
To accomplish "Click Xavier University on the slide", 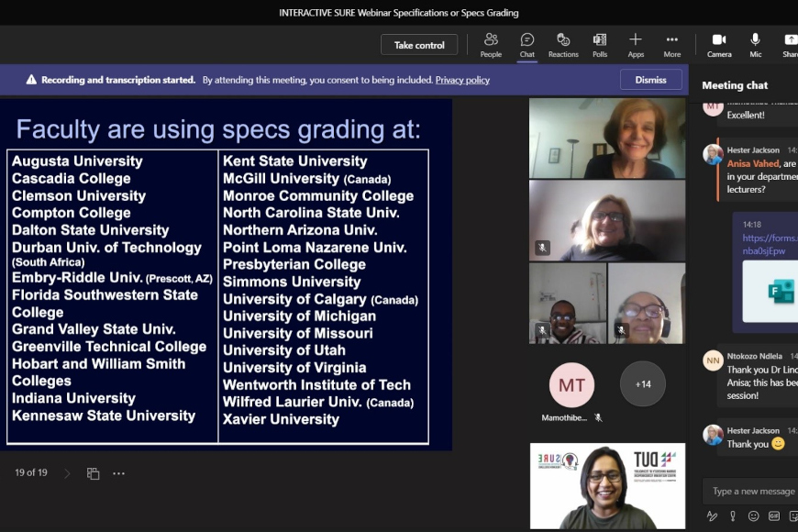I will (281, 419).
